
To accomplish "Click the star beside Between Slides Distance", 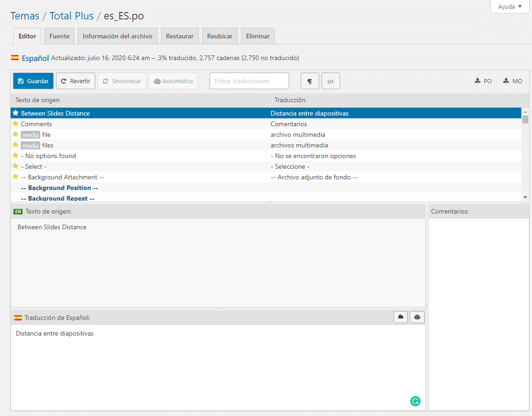I will (x=15, y=113).
